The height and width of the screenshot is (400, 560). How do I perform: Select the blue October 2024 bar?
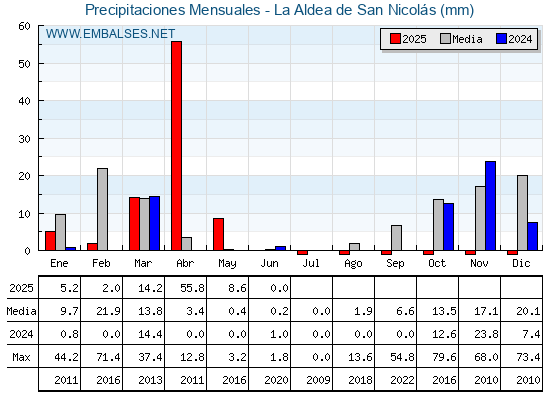449,227
